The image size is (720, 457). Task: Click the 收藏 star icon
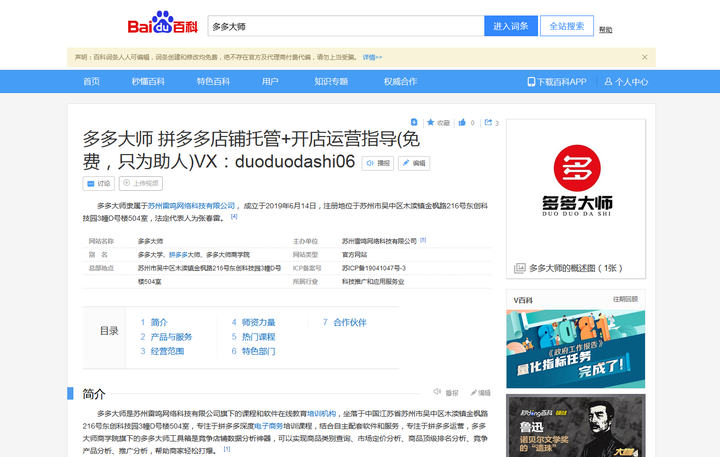pos(430,122)
